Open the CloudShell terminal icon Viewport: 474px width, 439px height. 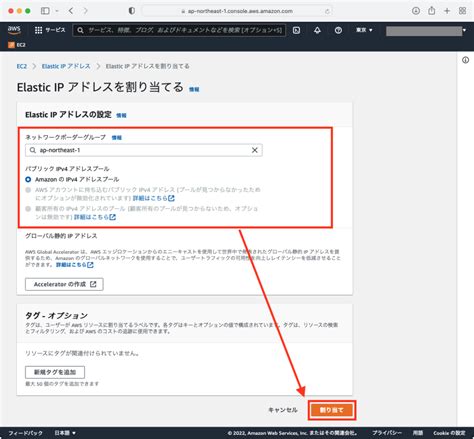(296, 30)
